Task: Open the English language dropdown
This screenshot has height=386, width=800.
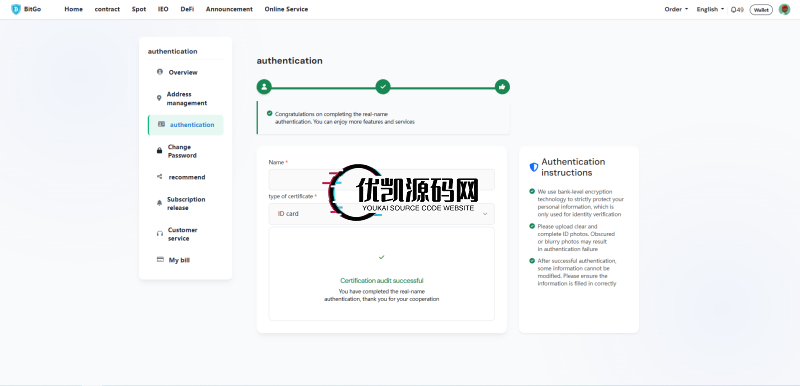Action: click(710, 9)
